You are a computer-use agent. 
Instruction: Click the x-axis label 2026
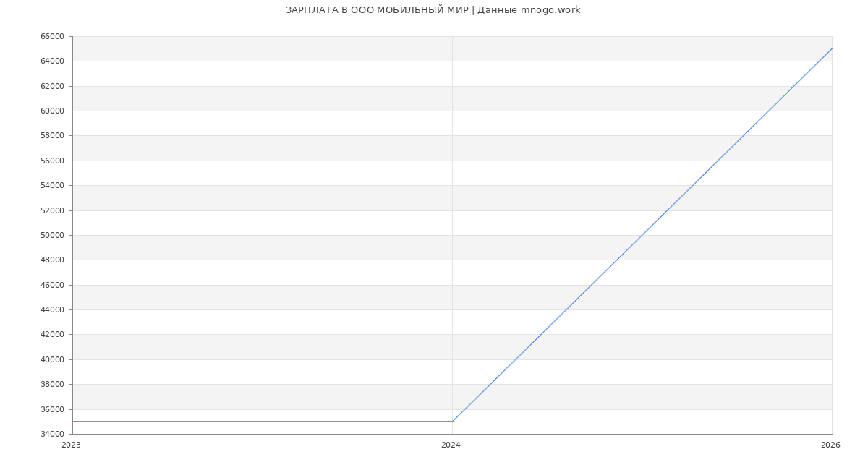[830, 445]
